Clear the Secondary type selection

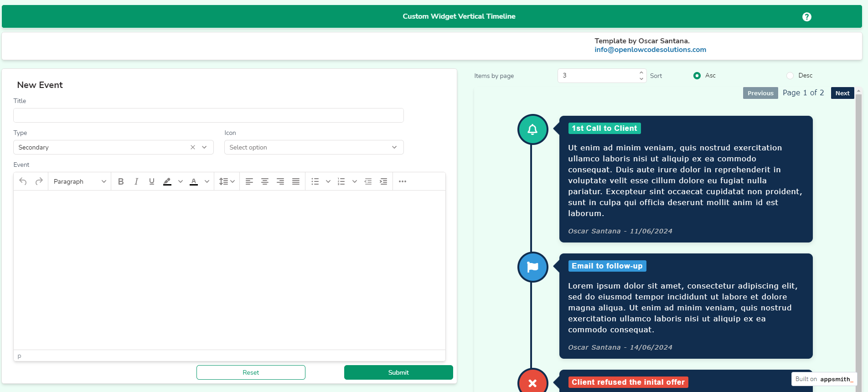tap(193, 147)
